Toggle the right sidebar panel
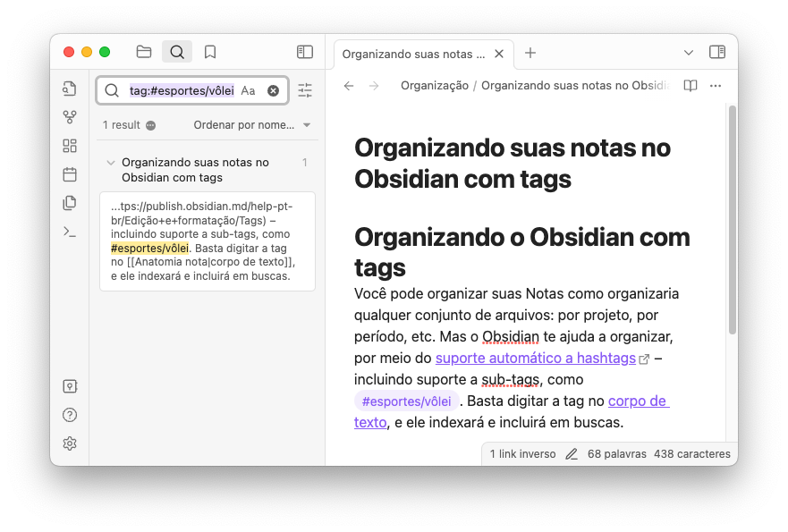 (x=717, y=53)
